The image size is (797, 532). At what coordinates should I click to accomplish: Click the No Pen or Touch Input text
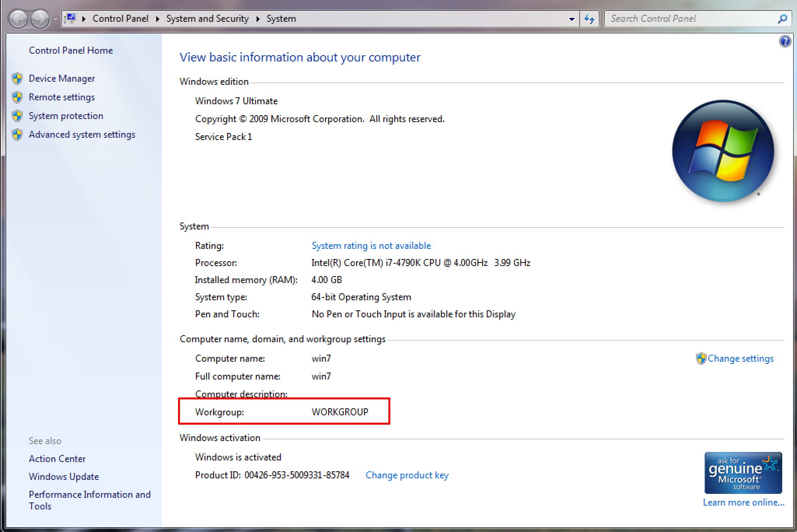pos(414,314)
